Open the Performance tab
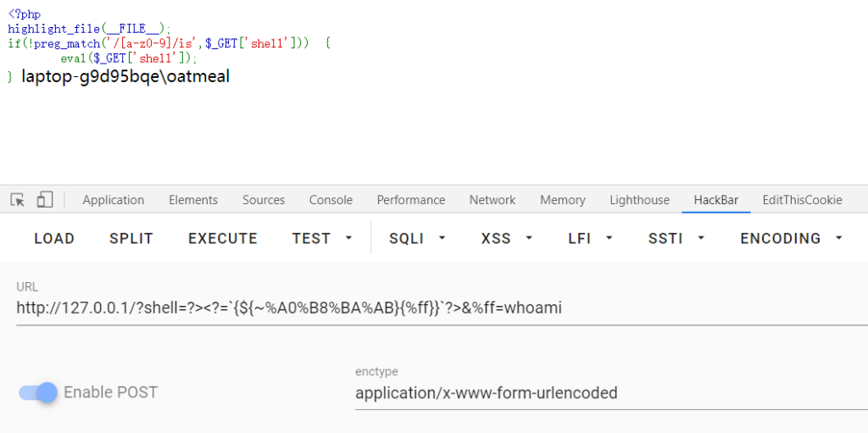 [411, 200]
